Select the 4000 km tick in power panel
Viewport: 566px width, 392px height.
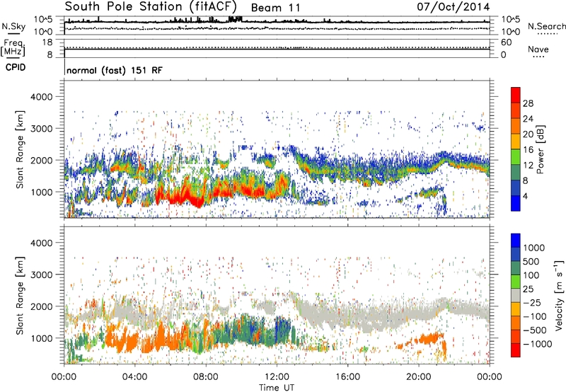42,97
